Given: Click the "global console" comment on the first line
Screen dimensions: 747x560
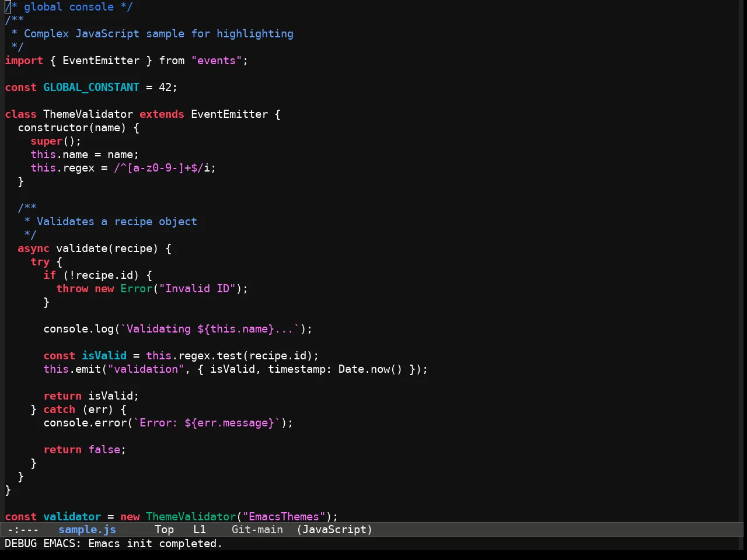Looking at the screenshot, I should coord(69,7).
